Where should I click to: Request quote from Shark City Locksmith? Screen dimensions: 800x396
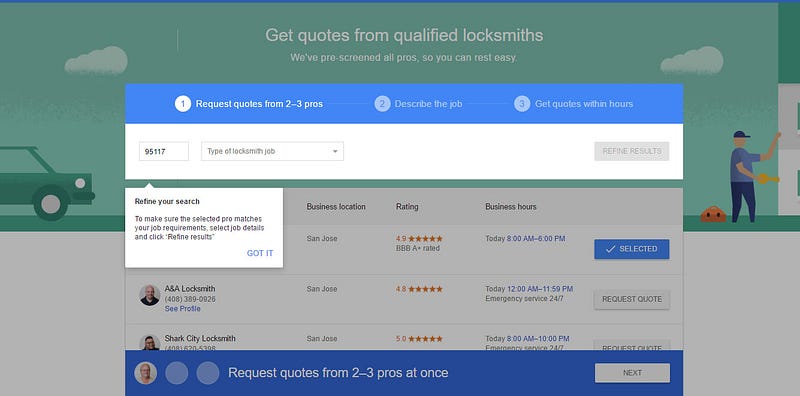632,345
